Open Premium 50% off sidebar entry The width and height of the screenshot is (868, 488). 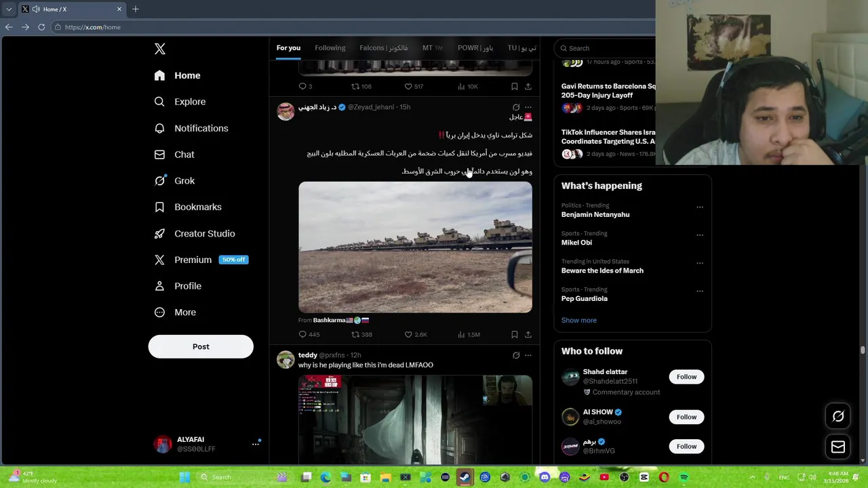pos(201,260)
